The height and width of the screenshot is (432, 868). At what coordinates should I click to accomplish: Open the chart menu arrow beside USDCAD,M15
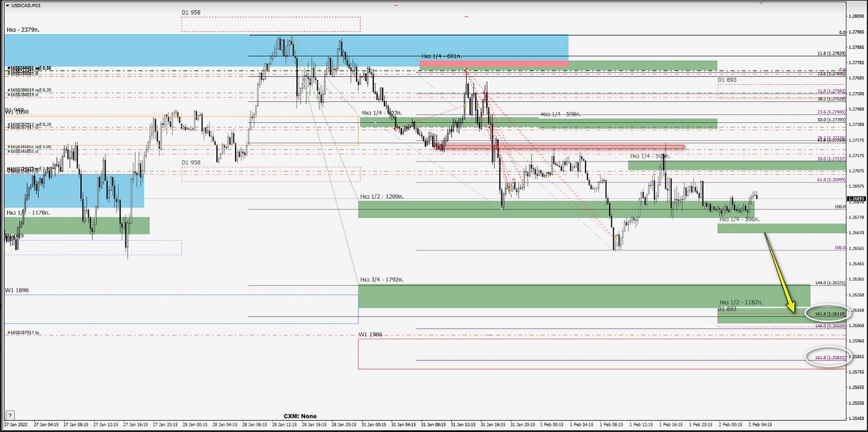[x=7, y=5]
